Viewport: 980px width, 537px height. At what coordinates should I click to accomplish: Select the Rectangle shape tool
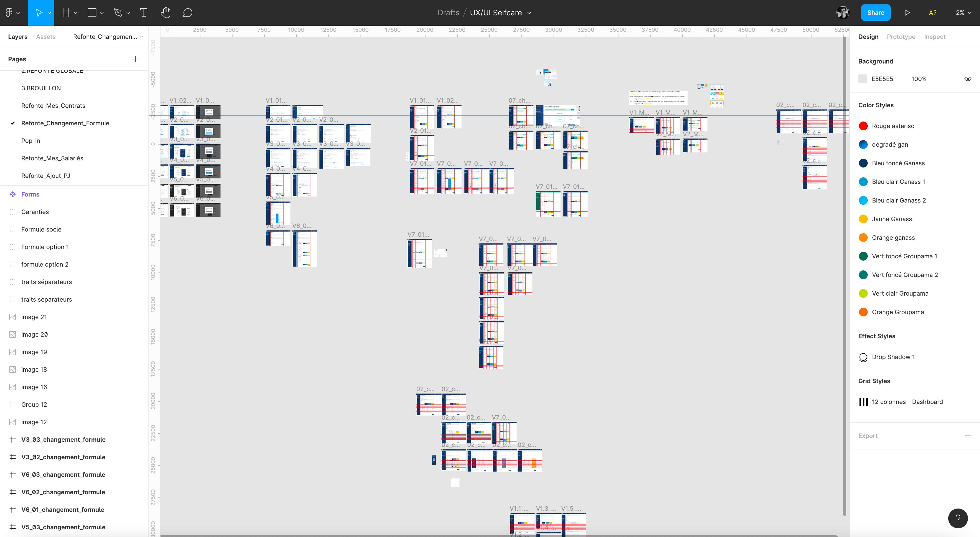click(x=92, y=13)
